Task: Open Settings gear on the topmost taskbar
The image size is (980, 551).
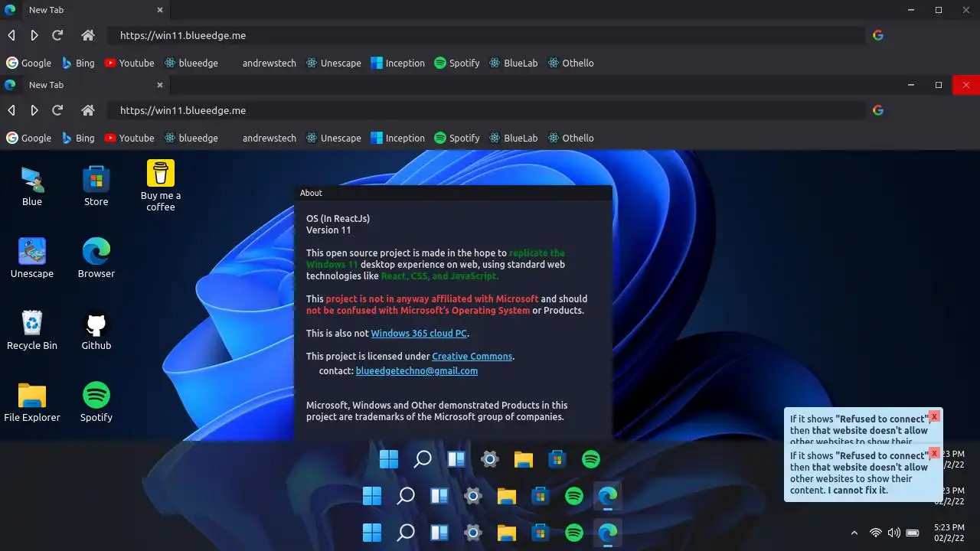Action: pyautogui.click(x=490, y=459)
